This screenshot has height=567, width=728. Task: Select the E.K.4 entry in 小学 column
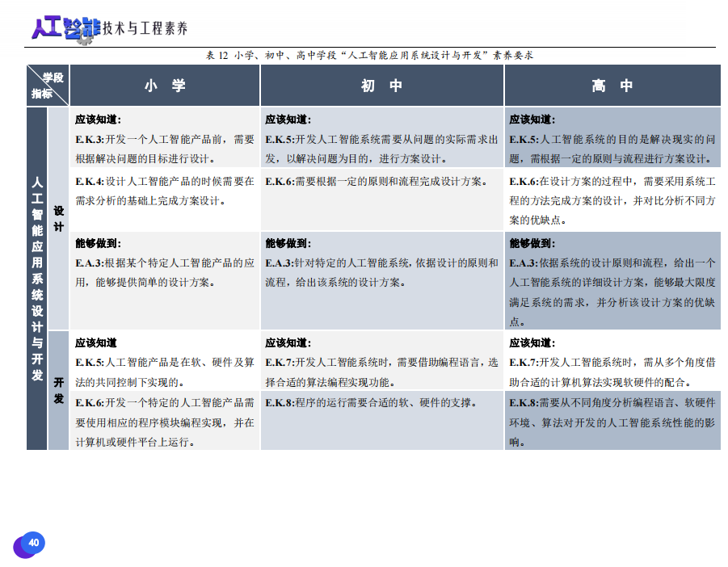[x=165, y=191]
